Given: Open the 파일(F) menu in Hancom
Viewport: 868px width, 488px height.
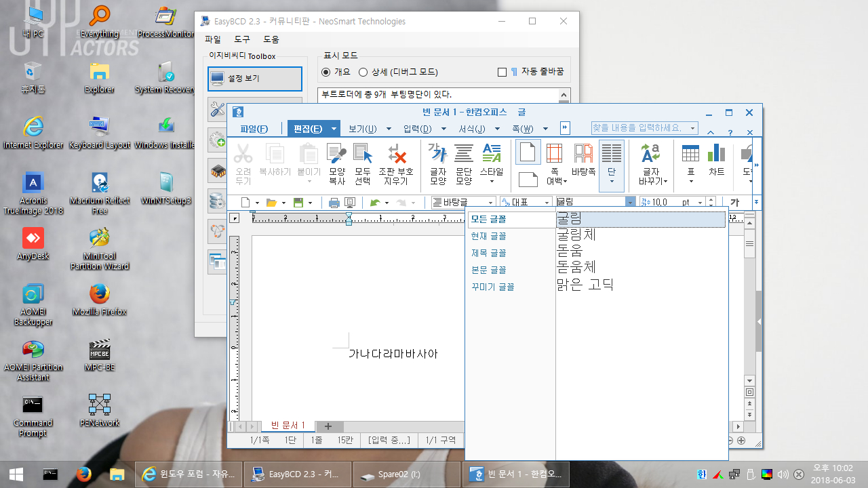Looking at the screenshot, I should pos(254,129).
